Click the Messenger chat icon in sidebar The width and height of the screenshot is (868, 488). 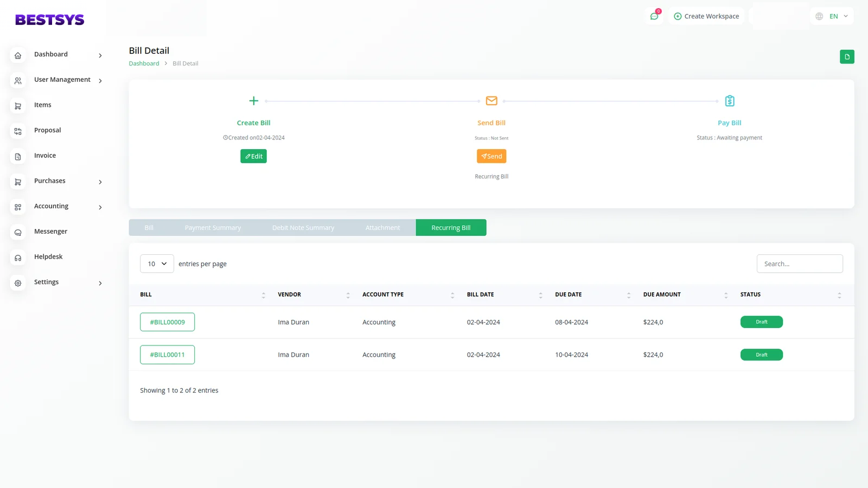(x=18, y=233)
